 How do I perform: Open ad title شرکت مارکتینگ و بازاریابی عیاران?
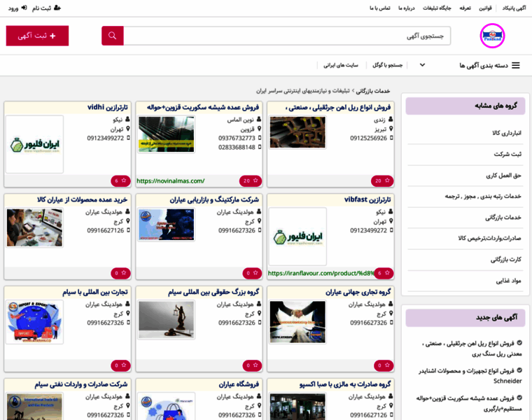pyautogui.click(x=214, y=199)
